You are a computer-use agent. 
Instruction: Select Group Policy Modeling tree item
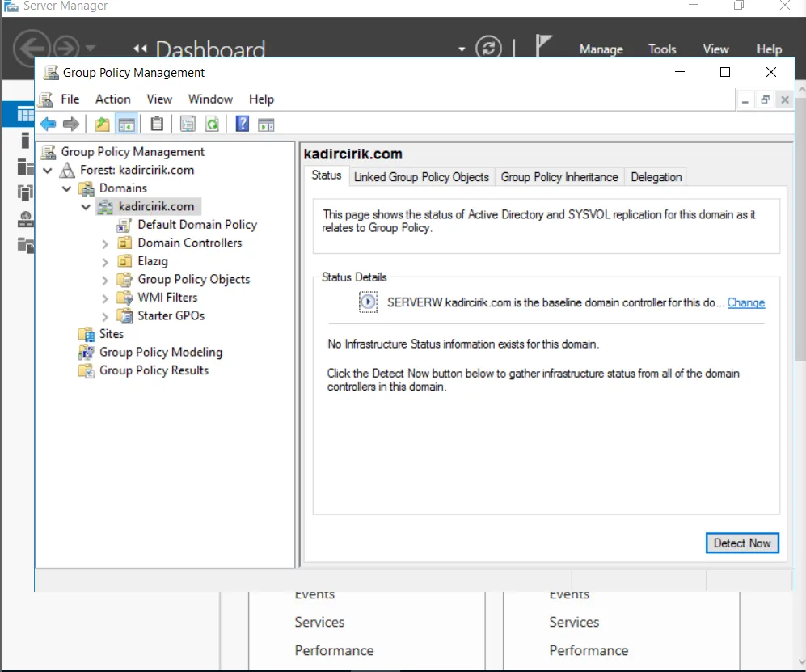[x=160, y=353]
